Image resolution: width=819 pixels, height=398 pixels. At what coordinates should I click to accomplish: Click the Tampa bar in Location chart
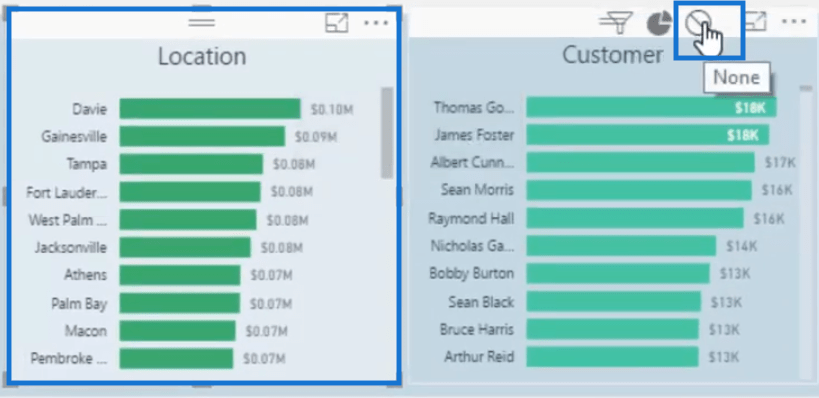pyautogui.click(x=191, y=164)
